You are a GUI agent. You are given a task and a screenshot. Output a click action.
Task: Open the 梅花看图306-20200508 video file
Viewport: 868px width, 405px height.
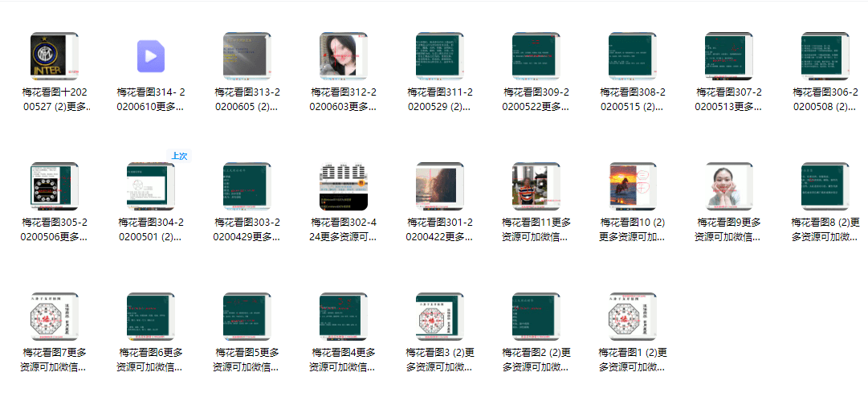click(825, 56)
